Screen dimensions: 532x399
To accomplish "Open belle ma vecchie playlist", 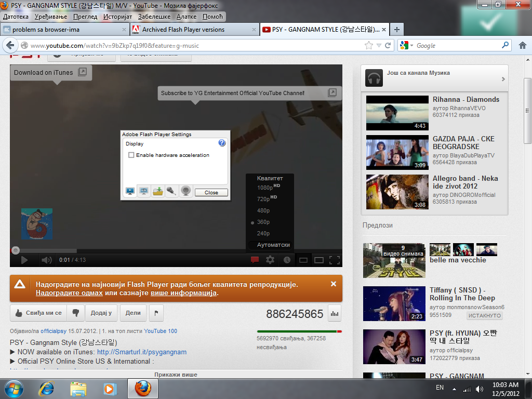I will pos(458,260).
